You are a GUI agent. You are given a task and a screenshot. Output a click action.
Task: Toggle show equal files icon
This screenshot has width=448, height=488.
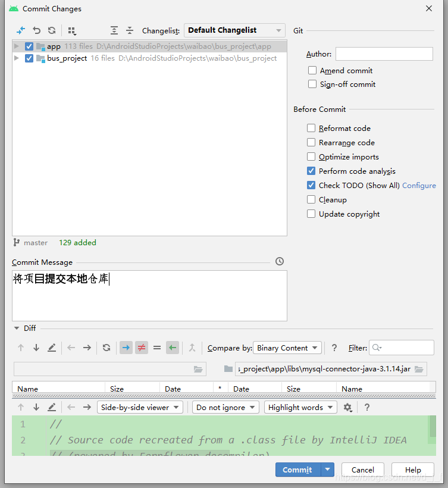click(157, 348)
